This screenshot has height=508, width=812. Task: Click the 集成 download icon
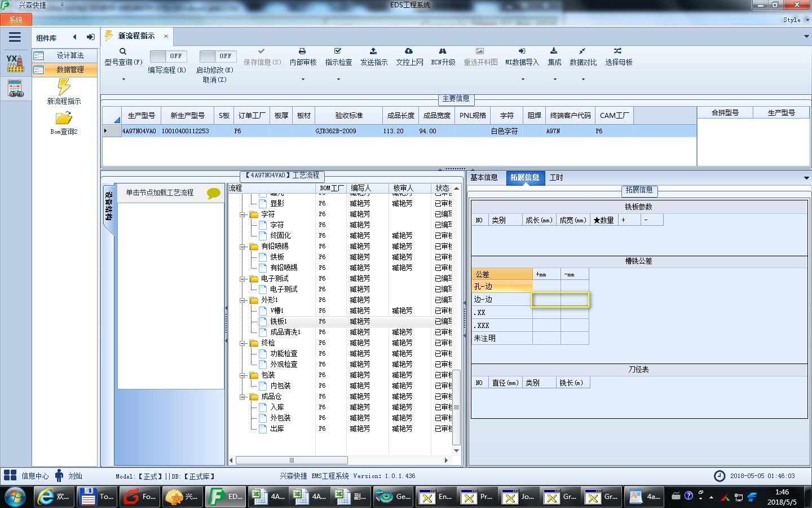point(554,51)
